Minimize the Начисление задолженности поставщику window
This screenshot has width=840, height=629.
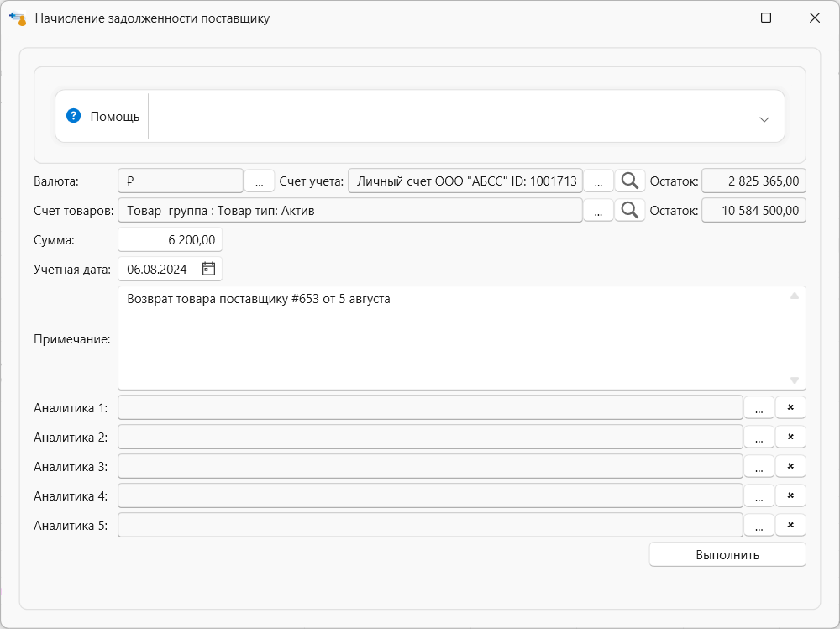tap(717, 18)
